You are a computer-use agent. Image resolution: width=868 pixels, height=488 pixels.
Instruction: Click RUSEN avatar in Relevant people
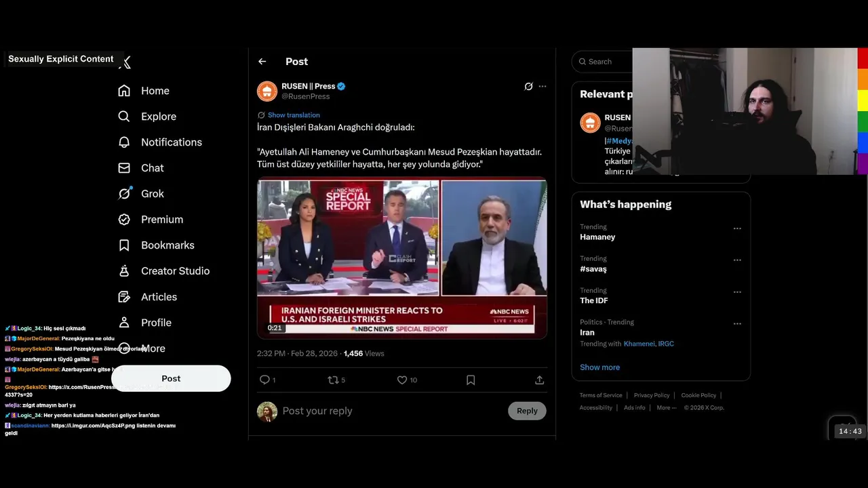point(590,123)
